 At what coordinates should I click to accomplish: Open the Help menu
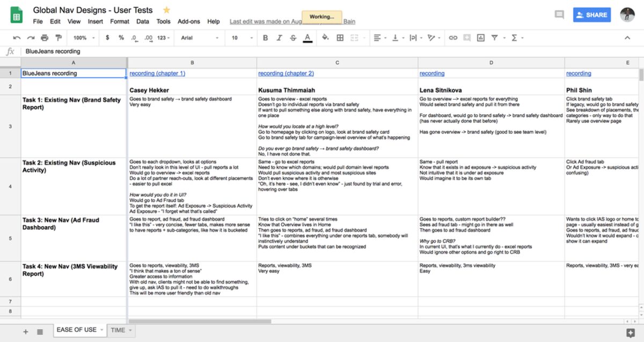click(x=214, y=21)
